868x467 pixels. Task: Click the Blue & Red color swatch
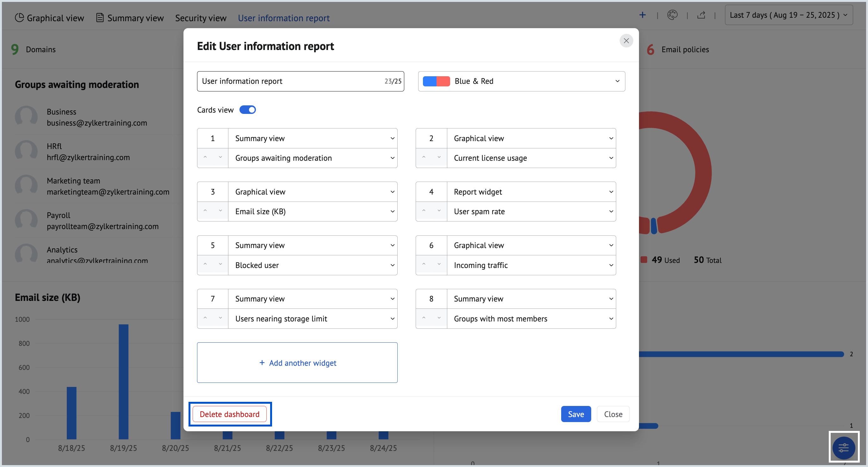click(x=436, y=81)
